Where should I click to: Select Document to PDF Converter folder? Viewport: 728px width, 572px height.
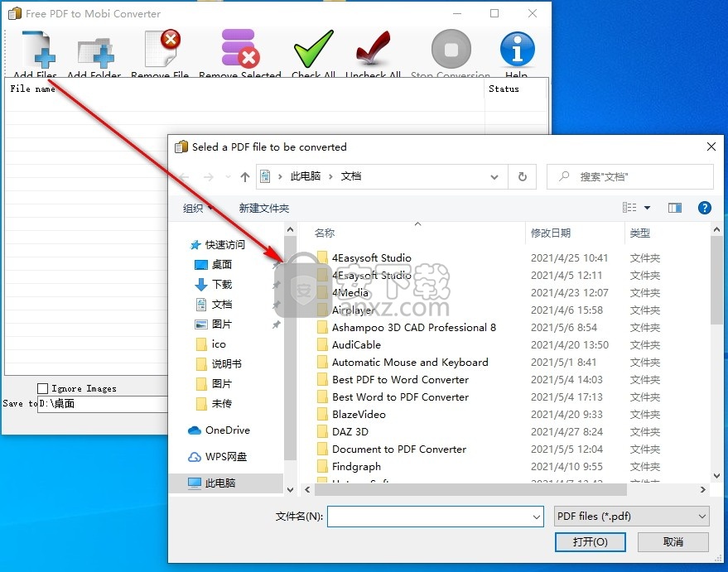[x=399, y=449]
